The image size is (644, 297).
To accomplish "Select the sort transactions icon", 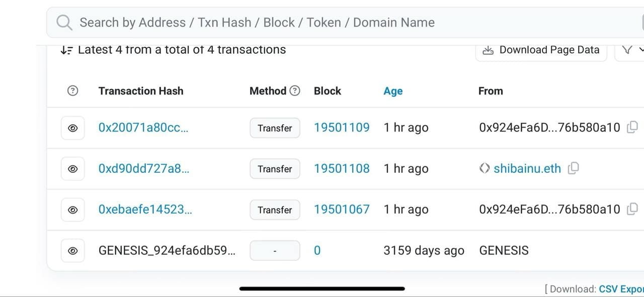I will point(67,49).
